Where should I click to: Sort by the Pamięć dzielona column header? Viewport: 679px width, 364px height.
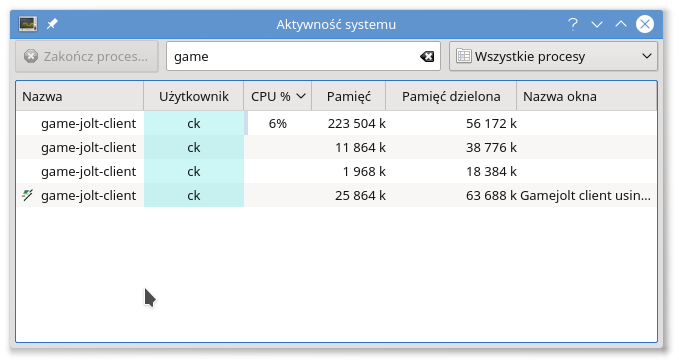pos(451,96)
